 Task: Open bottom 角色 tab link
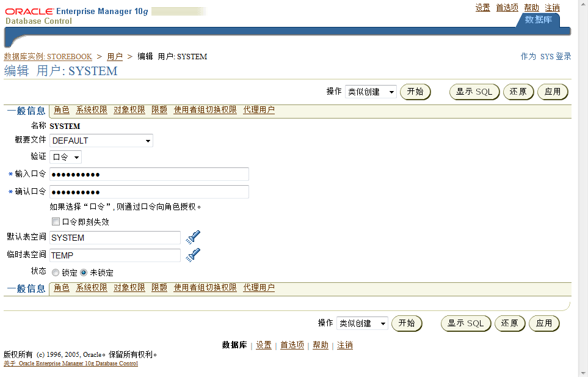pos(62,288)
